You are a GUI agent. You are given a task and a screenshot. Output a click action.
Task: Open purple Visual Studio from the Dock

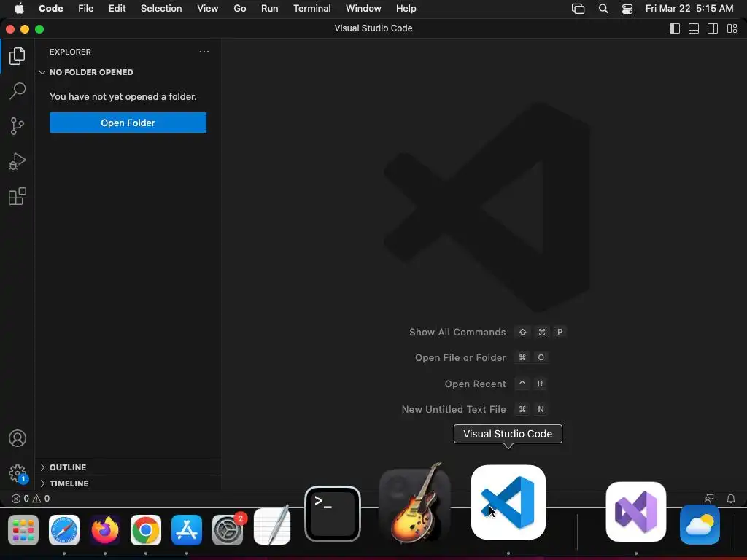coord(636,512)
